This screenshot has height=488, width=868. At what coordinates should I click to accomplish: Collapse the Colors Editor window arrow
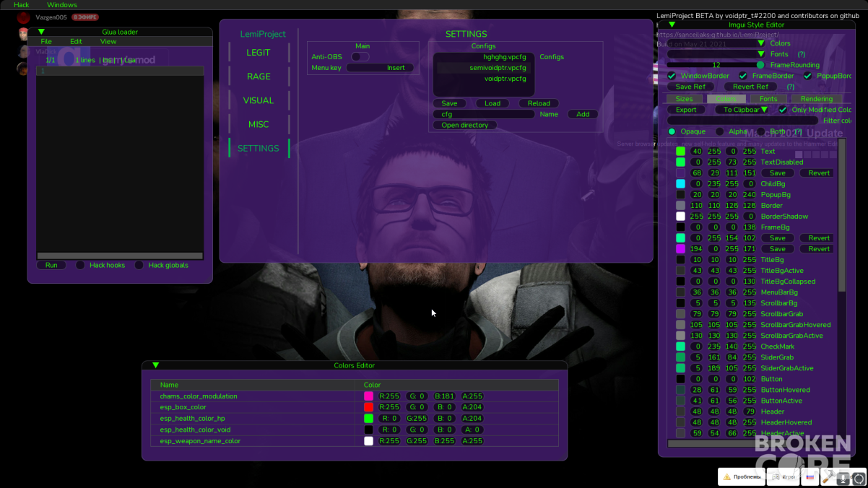[155, 365]
